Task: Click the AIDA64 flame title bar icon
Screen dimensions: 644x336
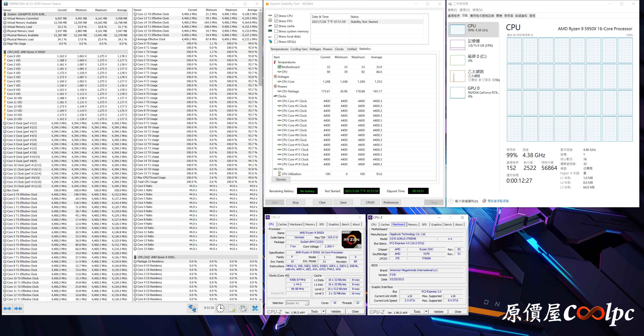Action: (x=267, y=4)
